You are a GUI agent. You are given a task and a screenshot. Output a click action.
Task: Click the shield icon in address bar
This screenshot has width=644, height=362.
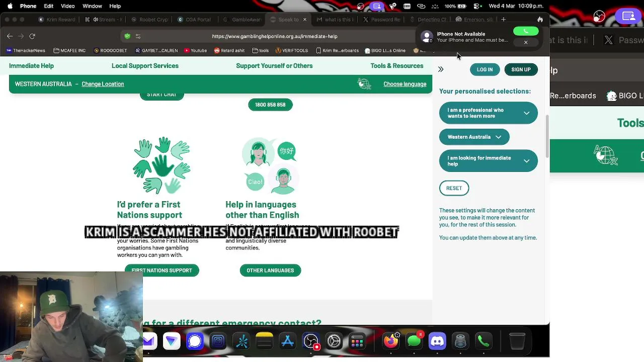click(x=127, y=36)
